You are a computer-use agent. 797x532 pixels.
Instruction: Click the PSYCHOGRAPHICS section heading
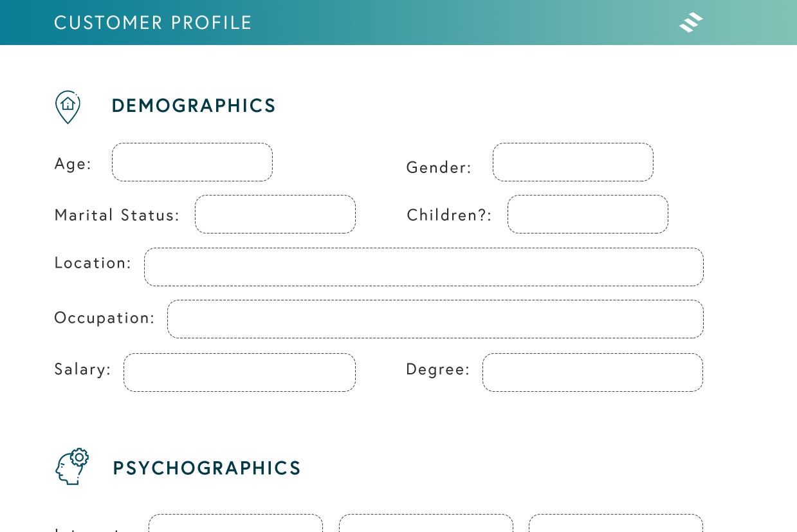click(x=207, y=468)
